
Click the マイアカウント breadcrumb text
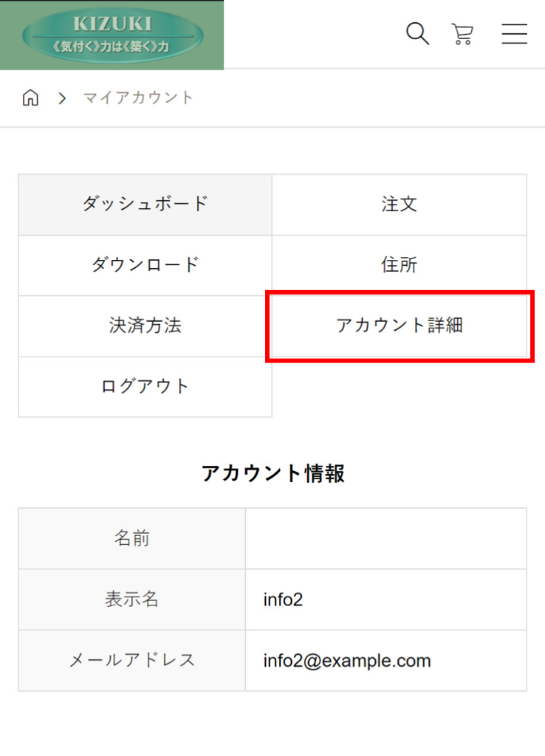click(x=138, y=98)
